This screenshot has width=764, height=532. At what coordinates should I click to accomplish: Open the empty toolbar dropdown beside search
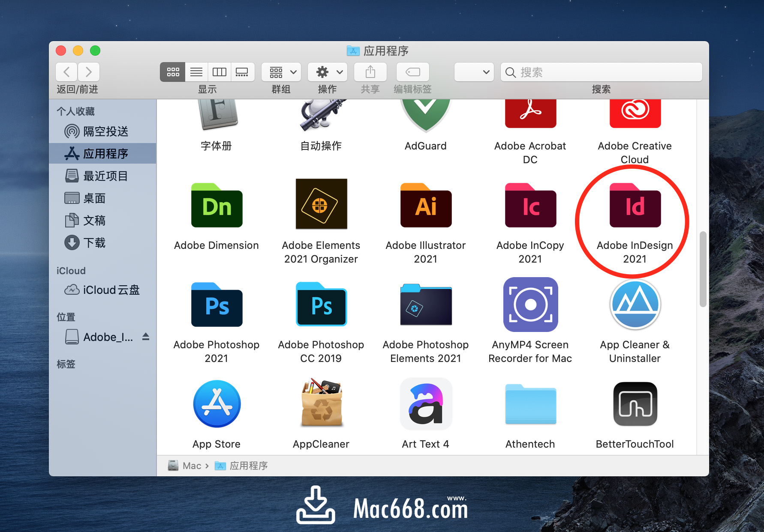[474, 72]
